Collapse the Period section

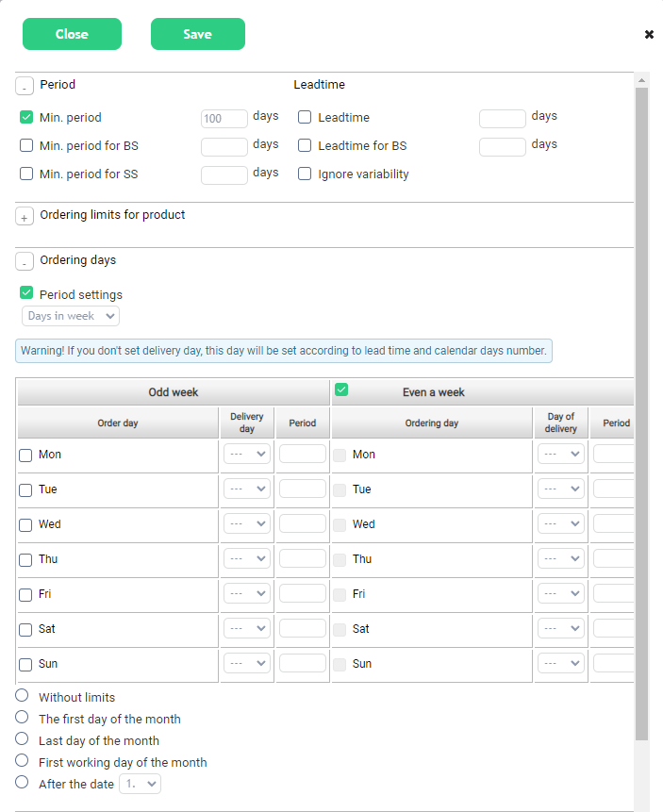(x=25, y=87)
